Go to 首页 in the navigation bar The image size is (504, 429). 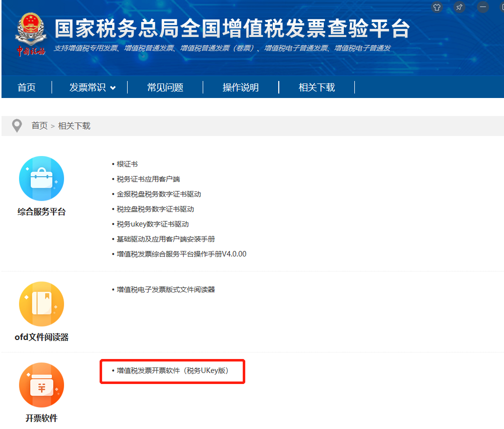pos(27,87)
